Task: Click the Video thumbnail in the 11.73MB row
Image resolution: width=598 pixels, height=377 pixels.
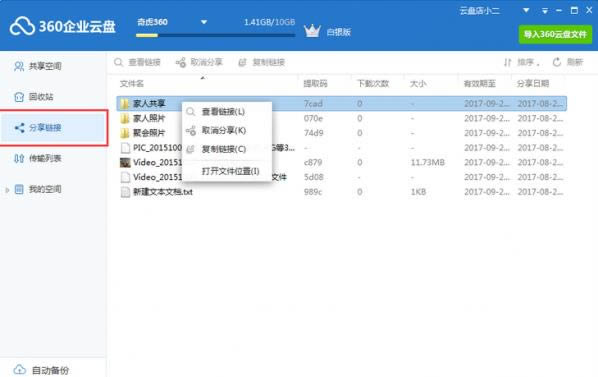Action: coord(125,163)
